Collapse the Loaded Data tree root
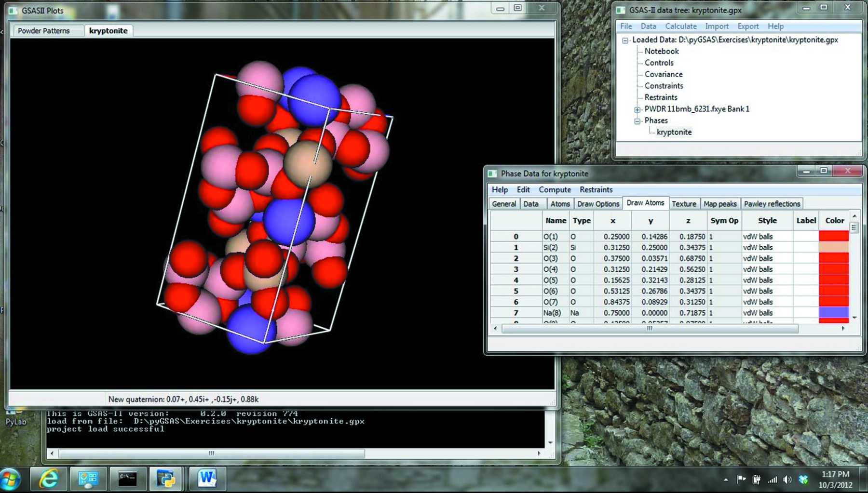This screenshot has width=868, height=493. click(x=625, y=40)
